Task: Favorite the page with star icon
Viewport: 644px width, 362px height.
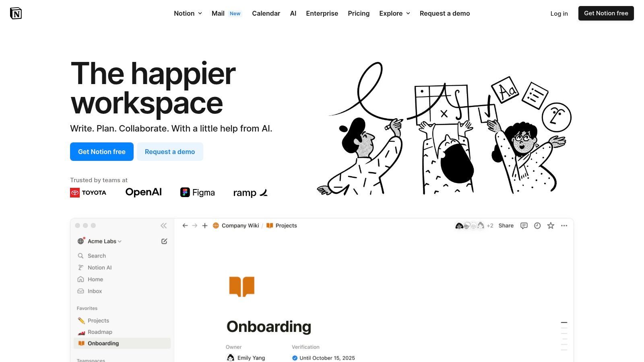Action: (x=551, y=226)
